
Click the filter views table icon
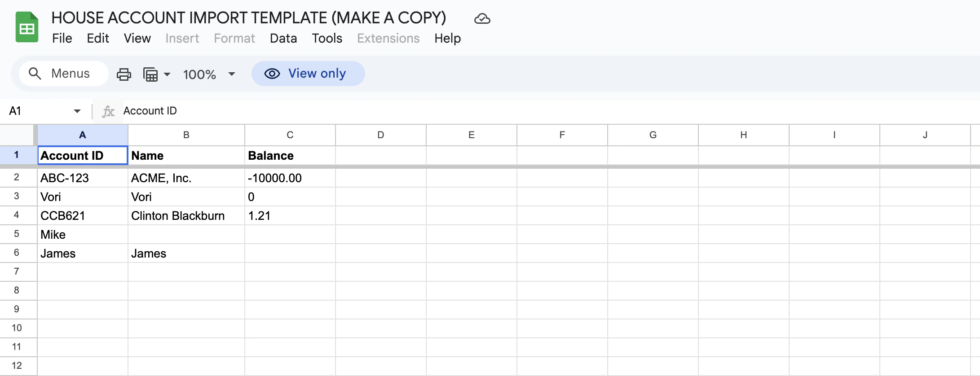coord(150,74)
